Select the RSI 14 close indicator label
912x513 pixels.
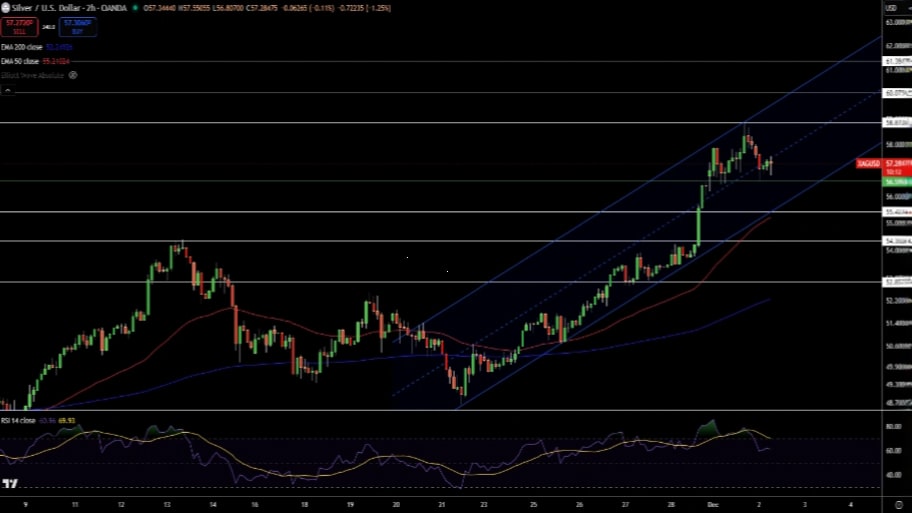coord(20,421)
